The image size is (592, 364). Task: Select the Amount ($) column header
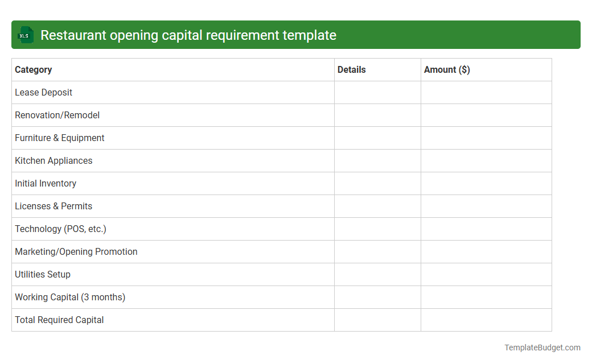click(x=447, y=69)
